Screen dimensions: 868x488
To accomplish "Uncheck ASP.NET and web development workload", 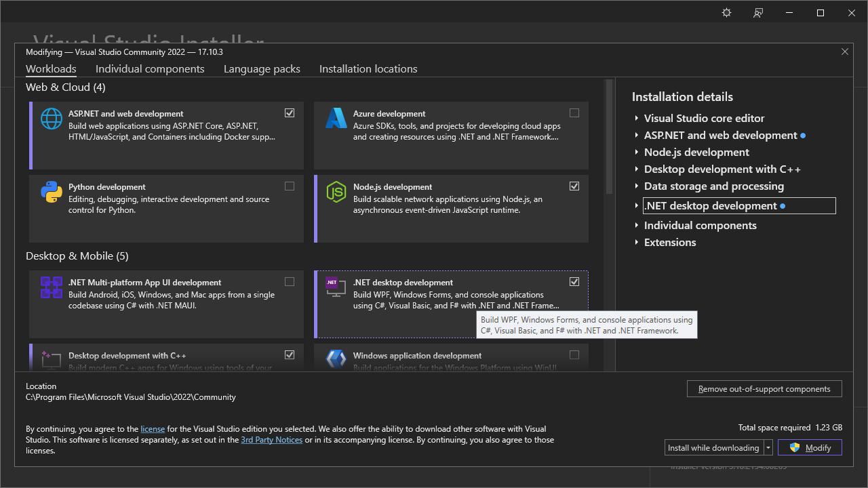I will click(x=290, y=113).
